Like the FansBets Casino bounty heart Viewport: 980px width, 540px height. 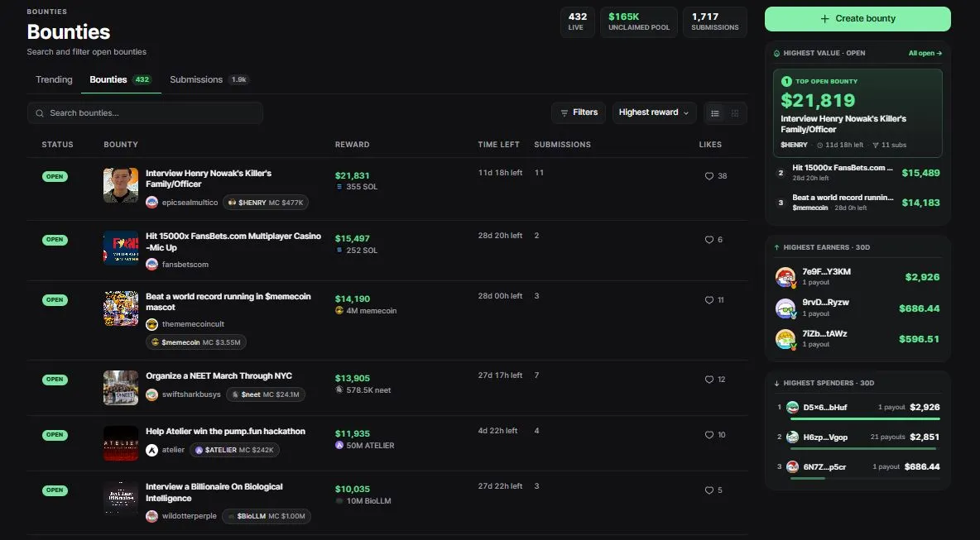point(709,240)
